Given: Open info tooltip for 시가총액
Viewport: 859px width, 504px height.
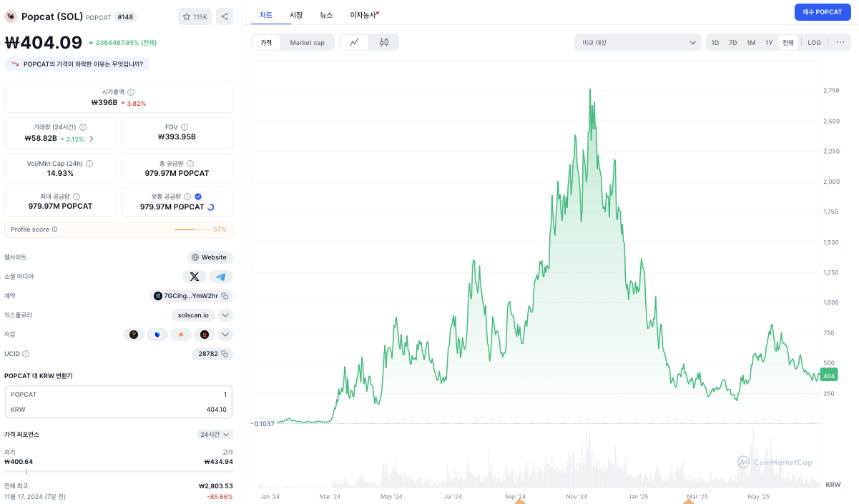Looking at the screenshot, I should (x=131, y=92).
